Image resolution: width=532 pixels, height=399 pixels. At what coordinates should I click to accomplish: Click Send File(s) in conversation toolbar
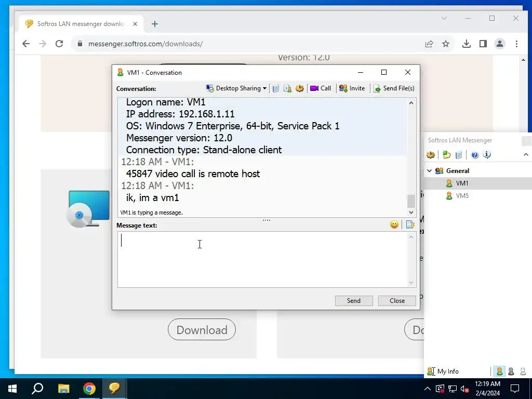[x=394, y=88]
